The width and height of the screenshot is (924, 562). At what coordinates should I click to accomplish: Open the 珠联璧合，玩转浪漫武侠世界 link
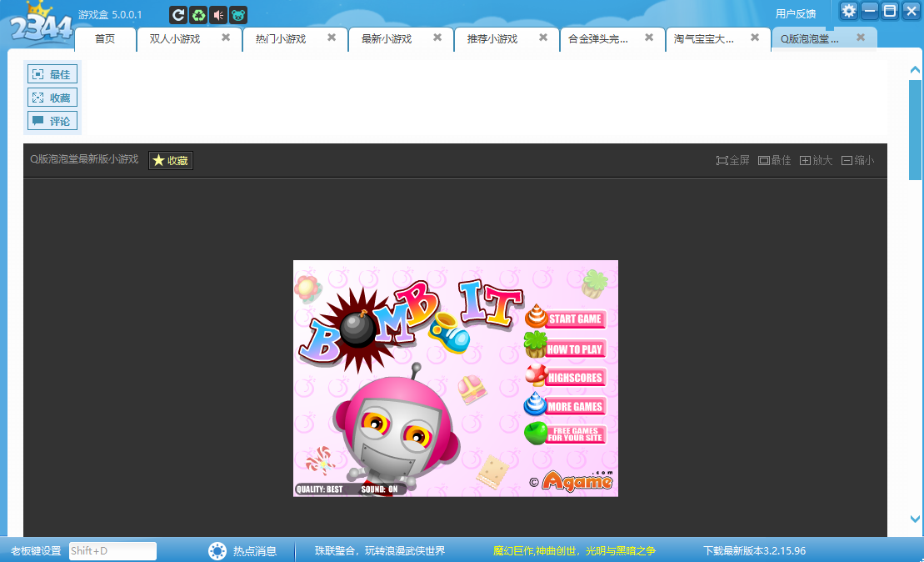tap(380, 551)
